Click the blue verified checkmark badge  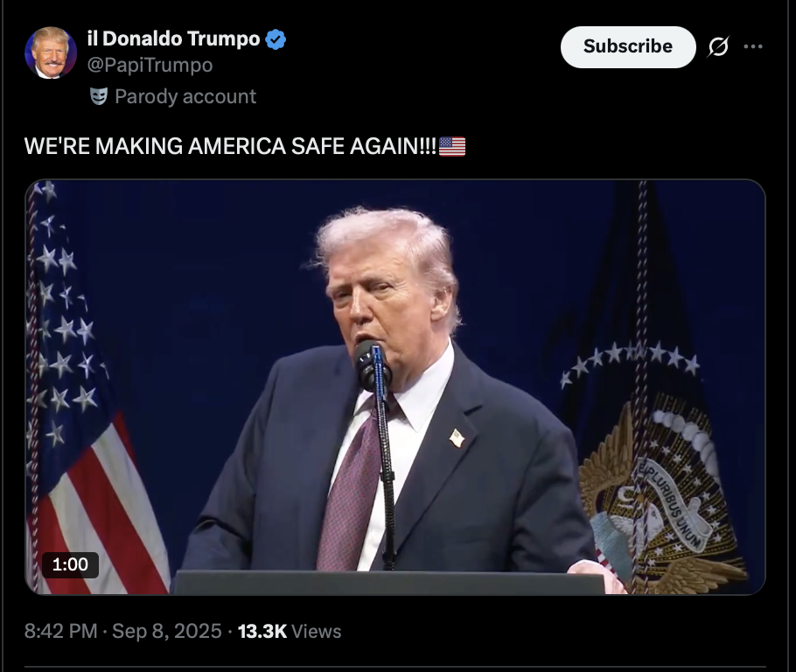pos(276,39)
